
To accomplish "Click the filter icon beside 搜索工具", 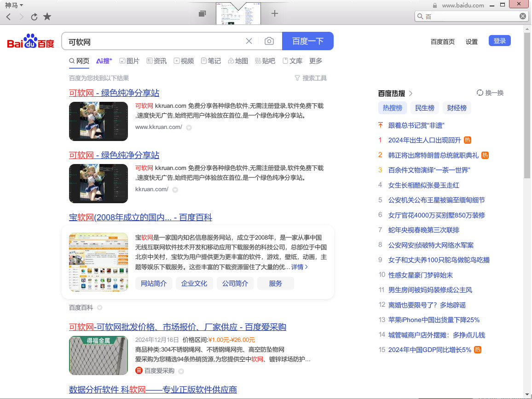I will pyautogui.click(x=297, y=78).
